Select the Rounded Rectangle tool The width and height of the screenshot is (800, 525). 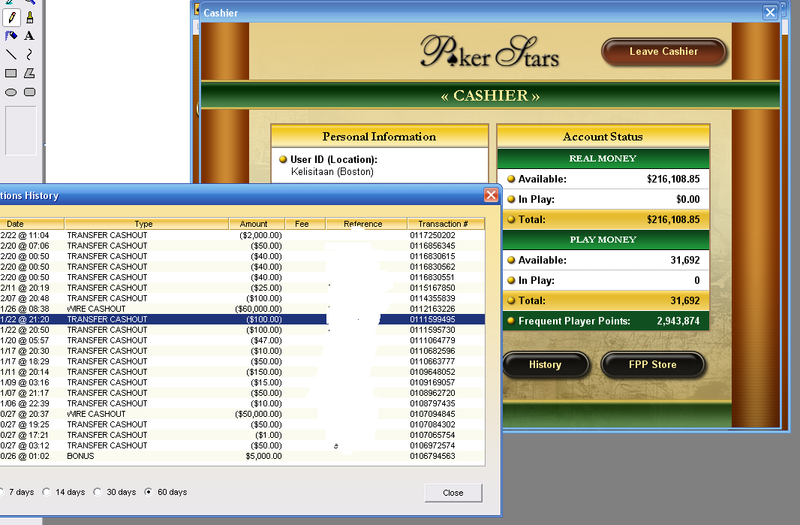click(30, 92)
